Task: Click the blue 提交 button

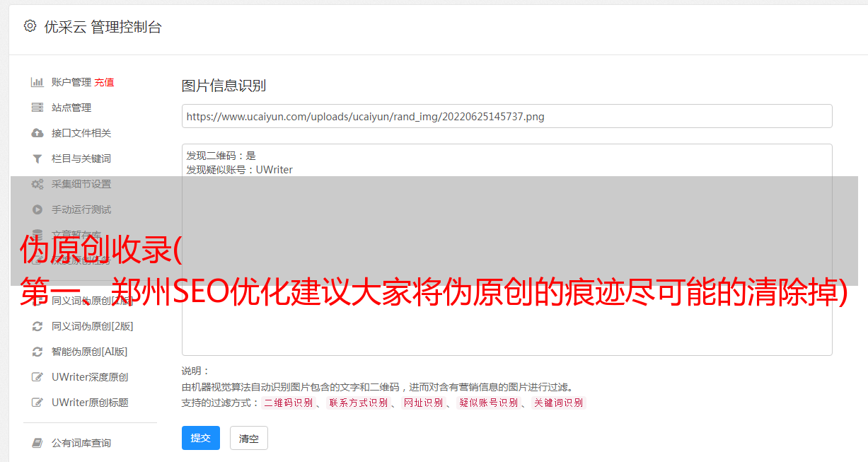Action: [201, 438]
